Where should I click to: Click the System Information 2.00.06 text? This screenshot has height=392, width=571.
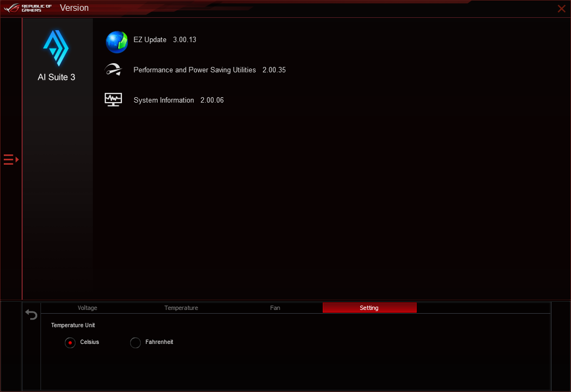coord(179,100)
